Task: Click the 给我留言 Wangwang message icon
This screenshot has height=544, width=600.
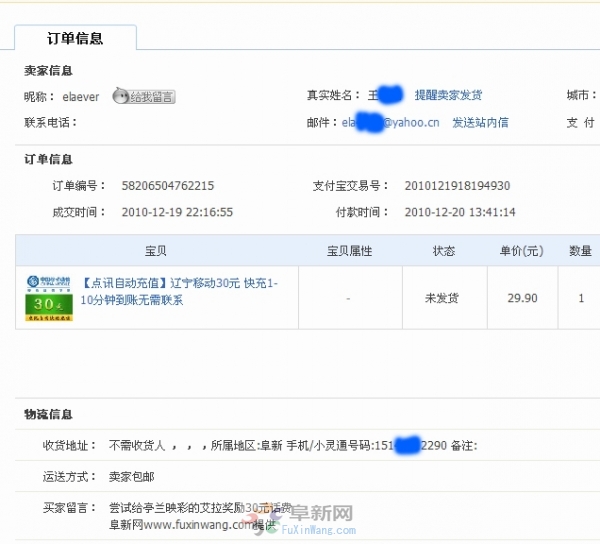Action: tap(144, 97)
